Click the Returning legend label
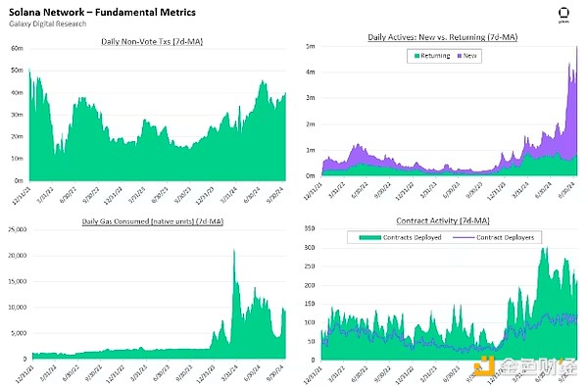The height and width of the screenshot is (387, 588). [x=435, y=56]
